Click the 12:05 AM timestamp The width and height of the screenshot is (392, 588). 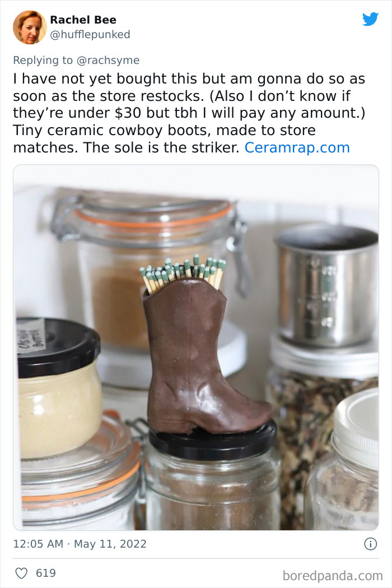click(x=38, y=544)
